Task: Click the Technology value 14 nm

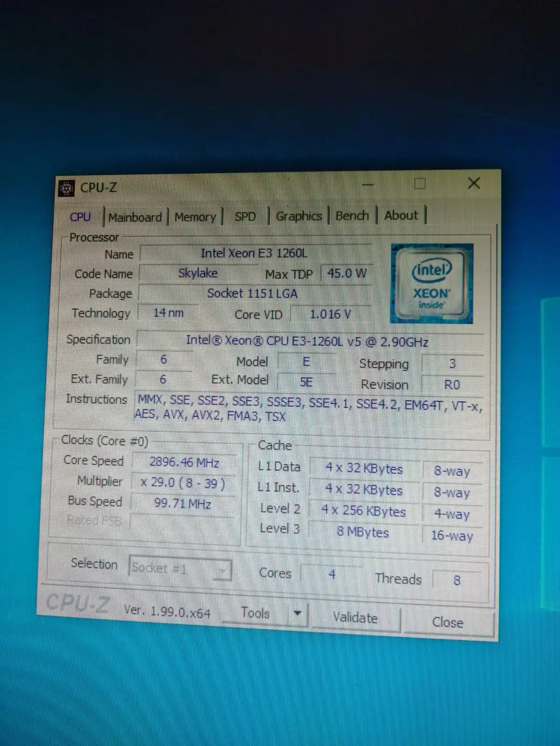Action: coord(168,313)
